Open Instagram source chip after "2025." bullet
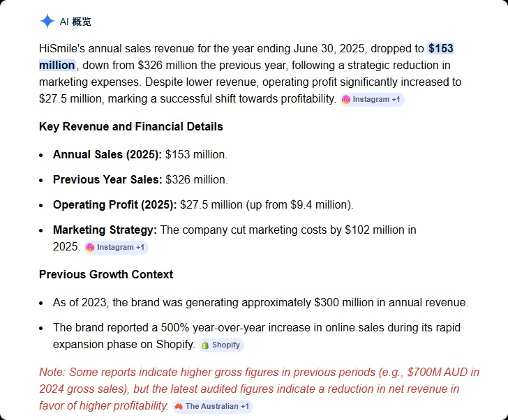 point(116,248)
